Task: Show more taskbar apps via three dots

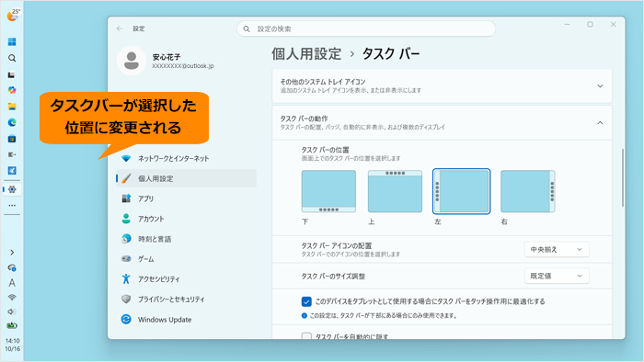Action: click(12, 206)
